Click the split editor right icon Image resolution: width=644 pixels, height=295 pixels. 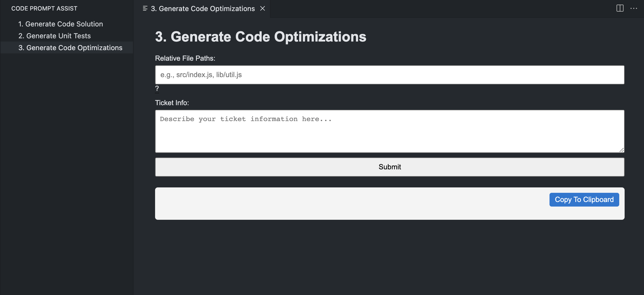pyautogui.click(x=620, y=8)
